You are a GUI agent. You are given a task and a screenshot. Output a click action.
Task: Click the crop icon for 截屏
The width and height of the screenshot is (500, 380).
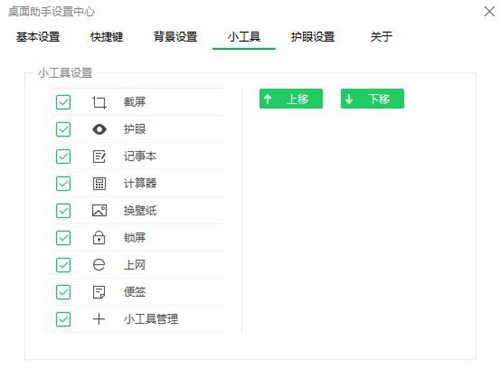(x=99, y=102)
